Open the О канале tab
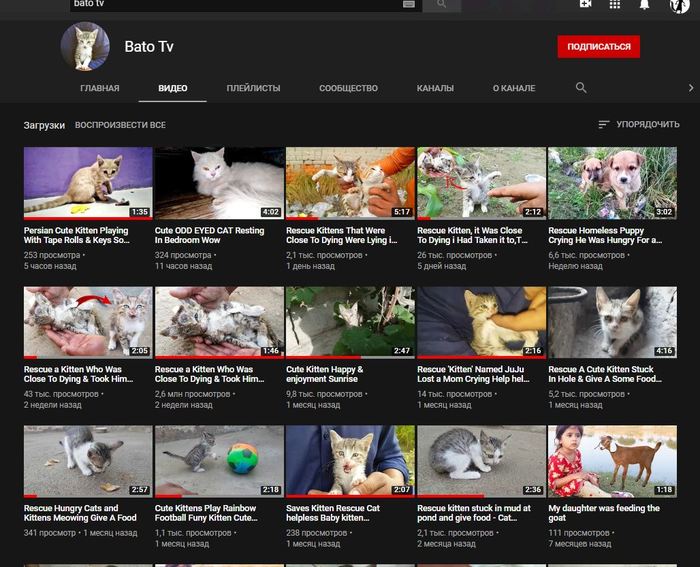Screen dimensions: 700x567 click(x=514, y=88)
